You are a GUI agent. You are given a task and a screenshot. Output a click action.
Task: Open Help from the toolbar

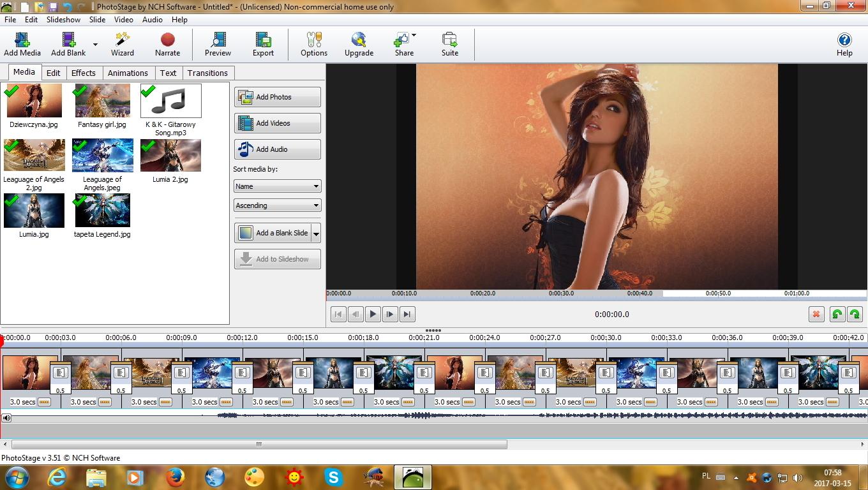pyautogui.click(x=844, y=45)
